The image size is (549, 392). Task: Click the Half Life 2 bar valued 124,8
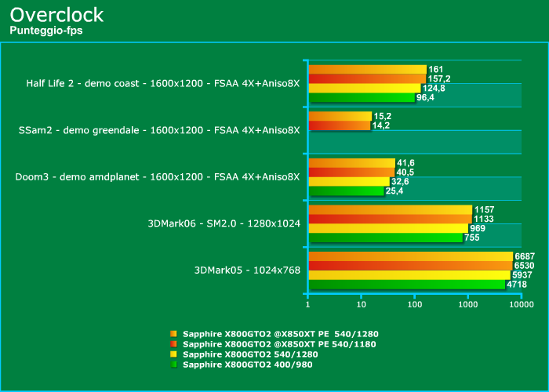pos(365,88)
